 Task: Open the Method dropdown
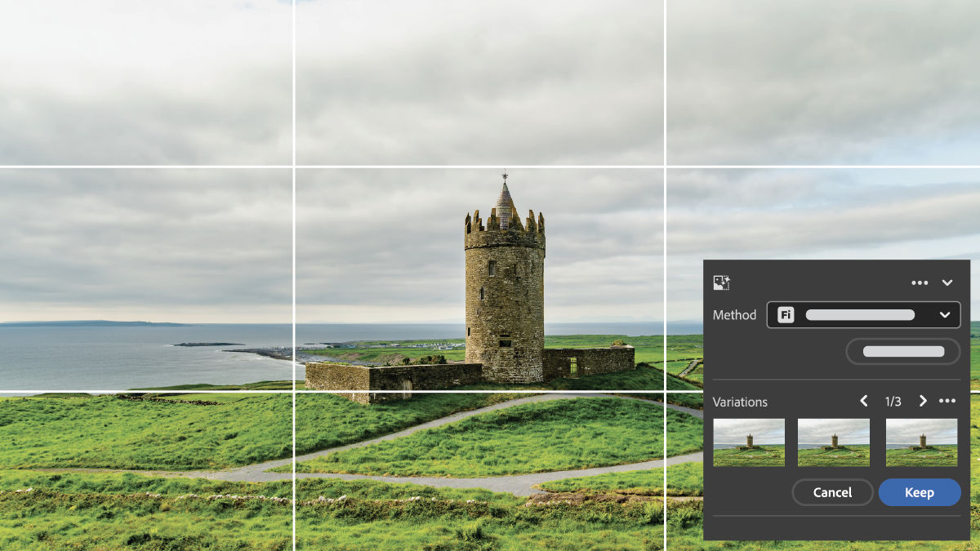click(863, 315)
